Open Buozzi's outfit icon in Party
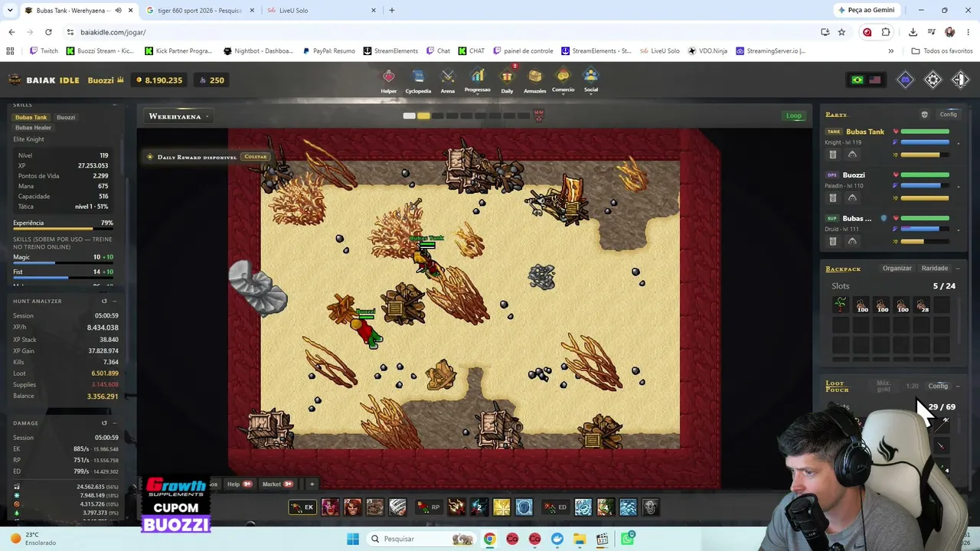The width and height of the screenshot is (980, 551). coord(852,198)
